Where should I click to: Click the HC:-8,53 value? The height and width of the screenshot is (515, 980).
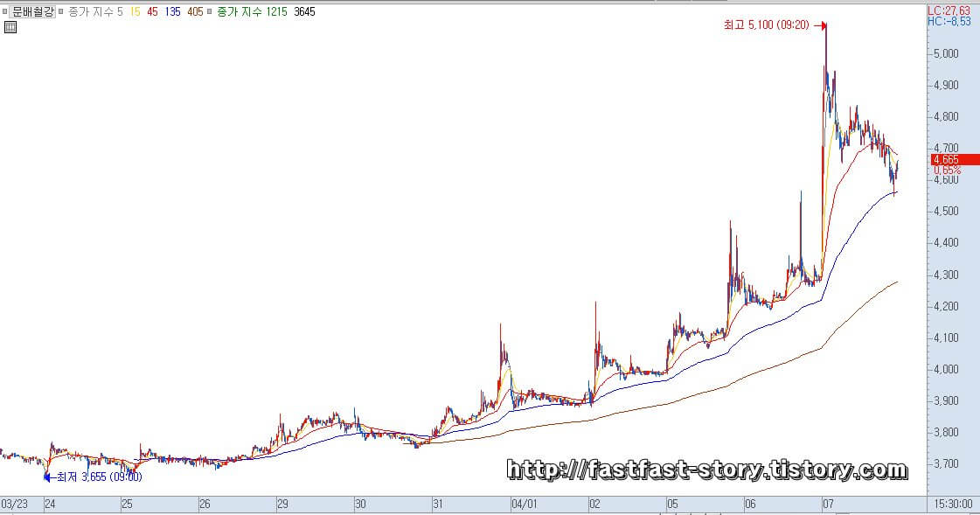[949, 21]
